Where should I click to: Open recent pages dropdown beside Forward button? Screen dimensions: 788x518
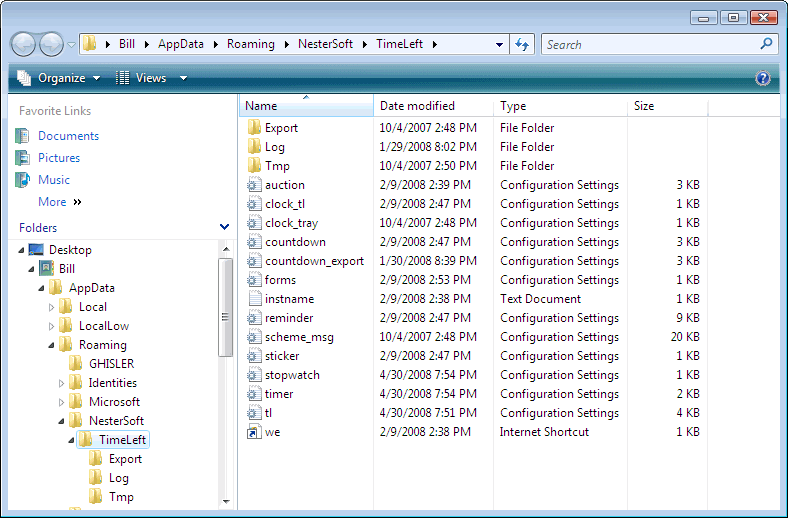tap(71, 45)
